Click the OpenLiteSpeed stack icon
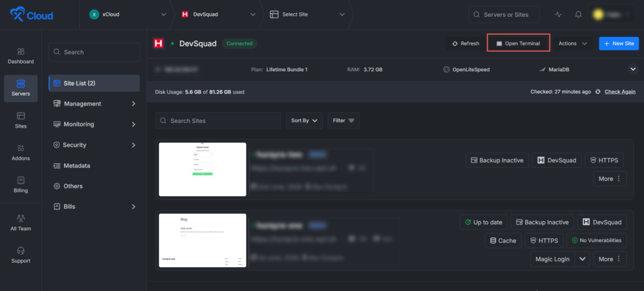 pos(447,69)
